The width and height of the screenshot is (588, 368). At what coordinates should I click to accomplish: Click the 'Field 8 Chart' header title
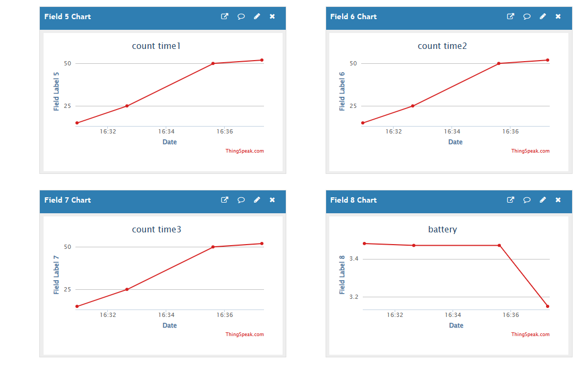click(353, 200)
